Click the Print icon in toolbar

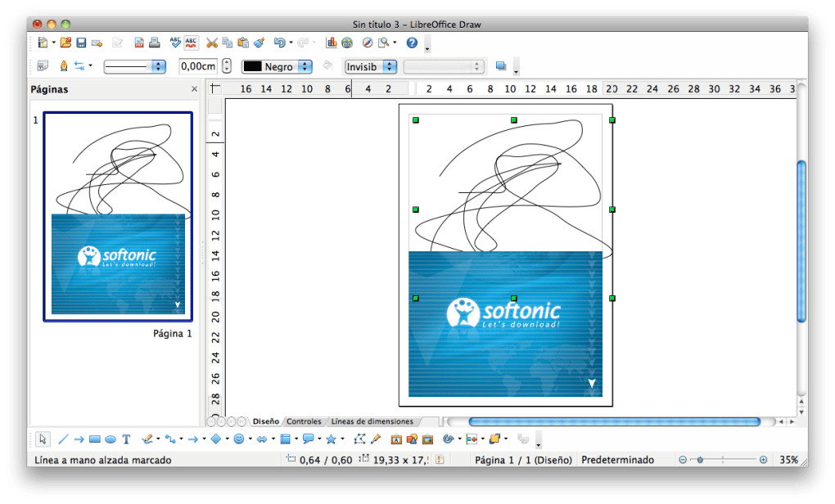point(154,43)
